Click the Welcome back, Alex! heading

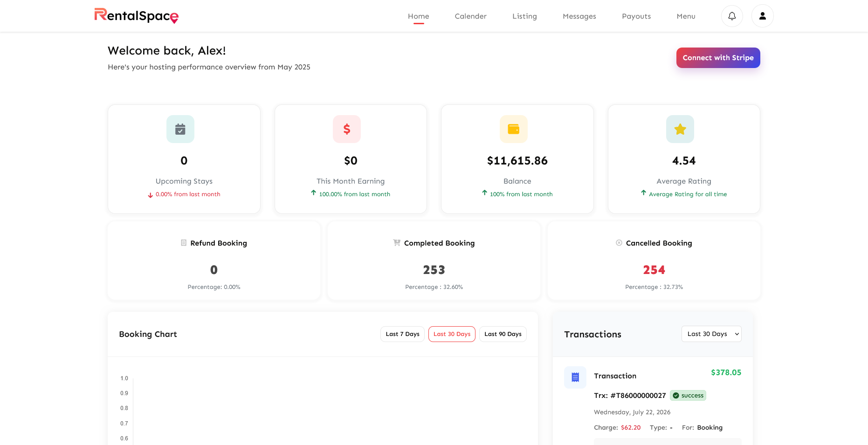167,51
